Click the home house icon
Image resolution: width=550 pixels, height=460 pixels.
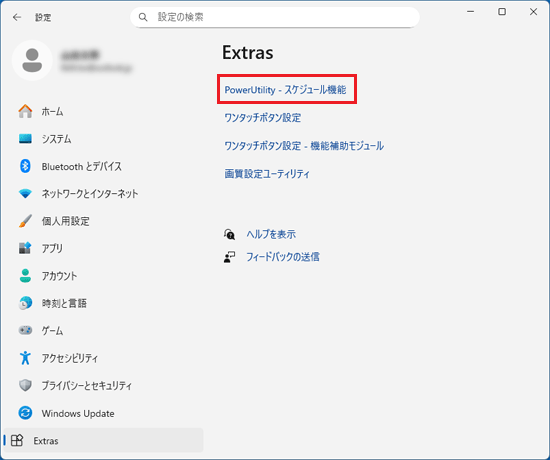(x=25, y=111)
